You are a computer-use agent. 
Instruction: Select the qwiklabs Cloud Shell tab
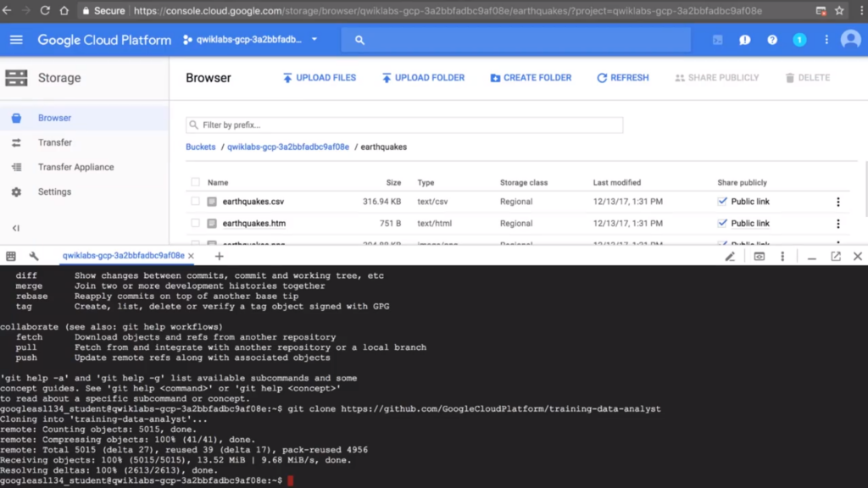pos(123,256)
